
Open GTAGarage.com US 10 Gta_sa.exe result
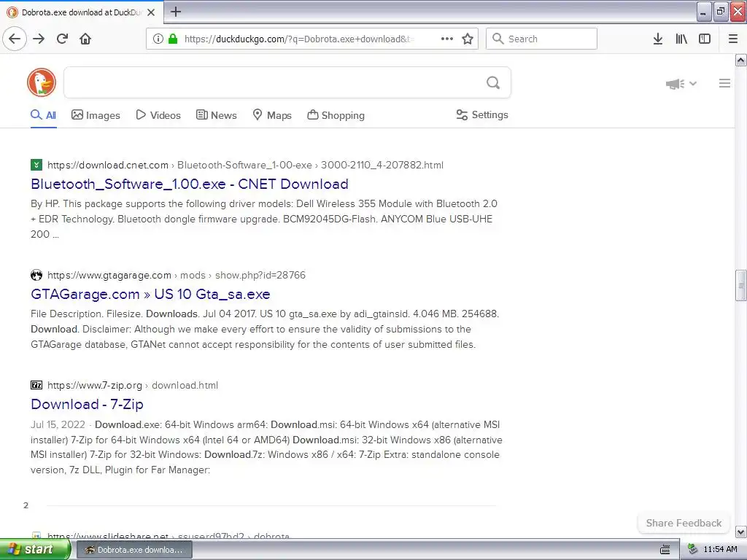click(x=150, y=294)
